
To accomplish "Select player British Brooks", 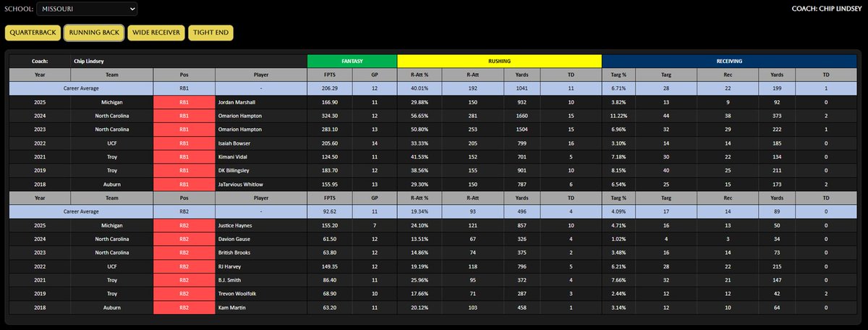I will [236, 253].
